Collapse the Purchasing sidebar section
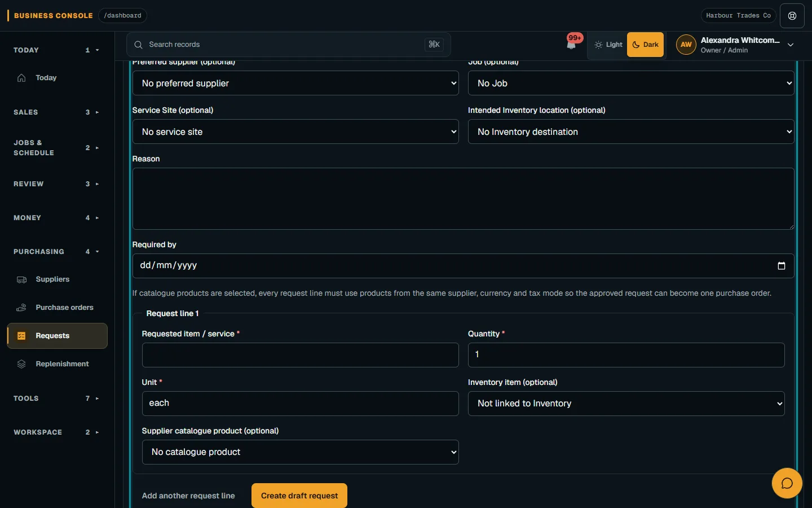The height and width of the screenshot is (508, 812). click(56, 252)
